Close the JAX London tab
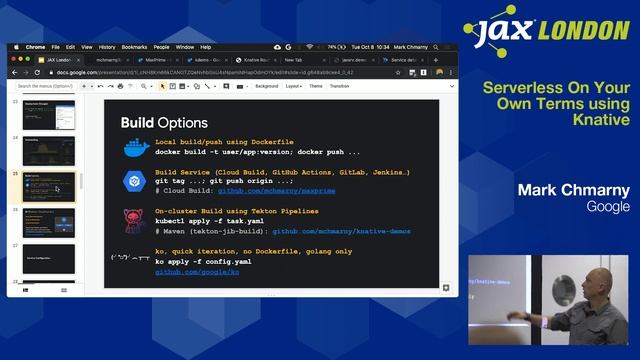 click(x=79, y=60)
